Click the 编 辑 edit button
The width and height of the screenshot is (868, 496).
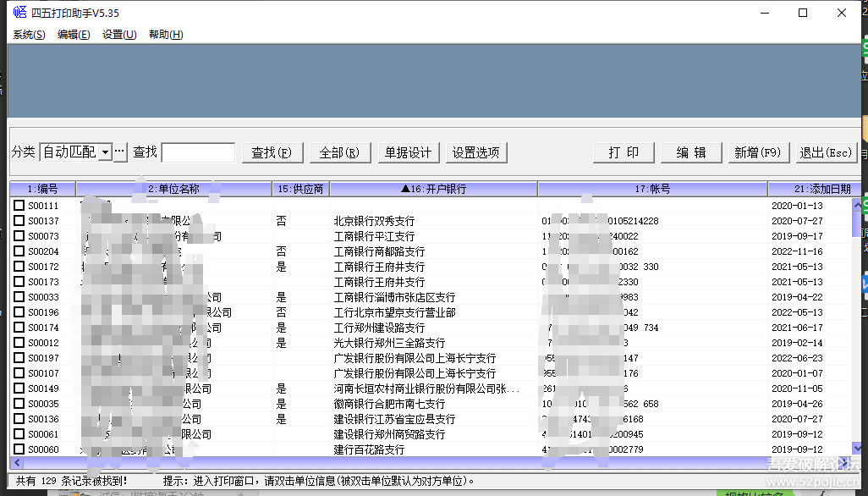[x=691, y=152]
